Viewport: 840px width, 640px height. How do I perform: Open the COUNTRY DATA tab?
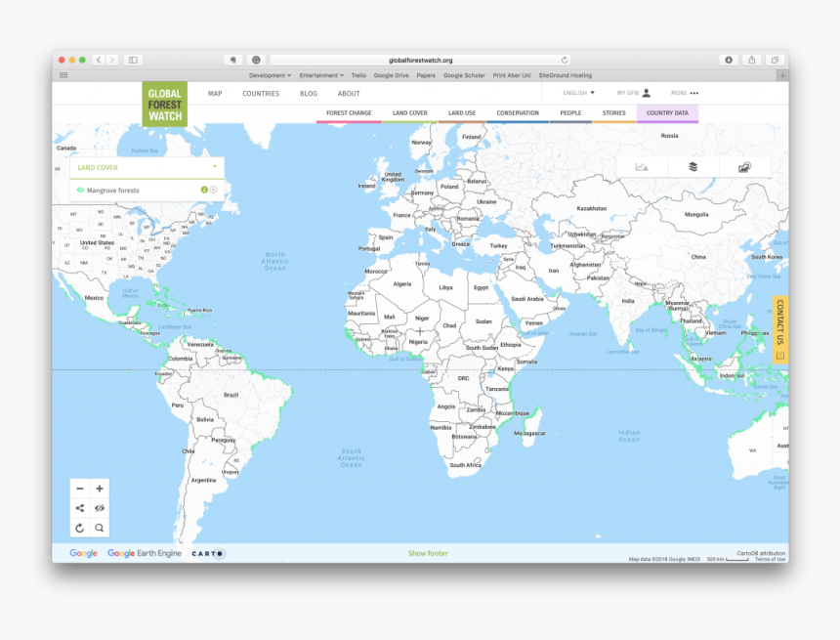point(669,112)
